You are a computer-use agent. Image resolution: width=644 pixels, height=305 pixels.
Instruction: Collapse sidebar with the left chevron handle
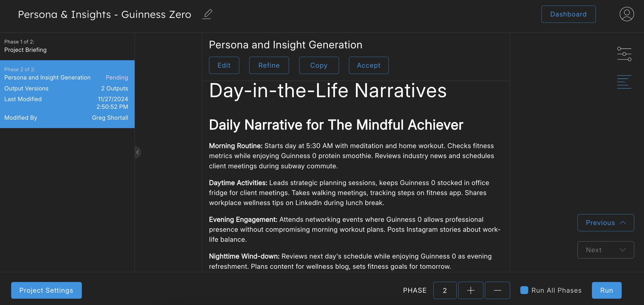[x=137, y=152]
